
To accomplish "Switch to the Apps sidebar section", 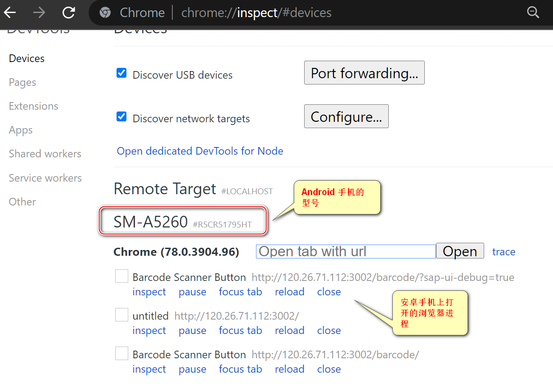I will [21, 130].
